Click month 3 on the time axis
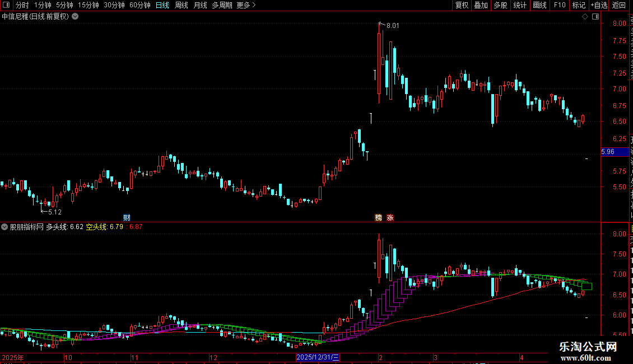 pyautogui.click(x=435, y=357)
